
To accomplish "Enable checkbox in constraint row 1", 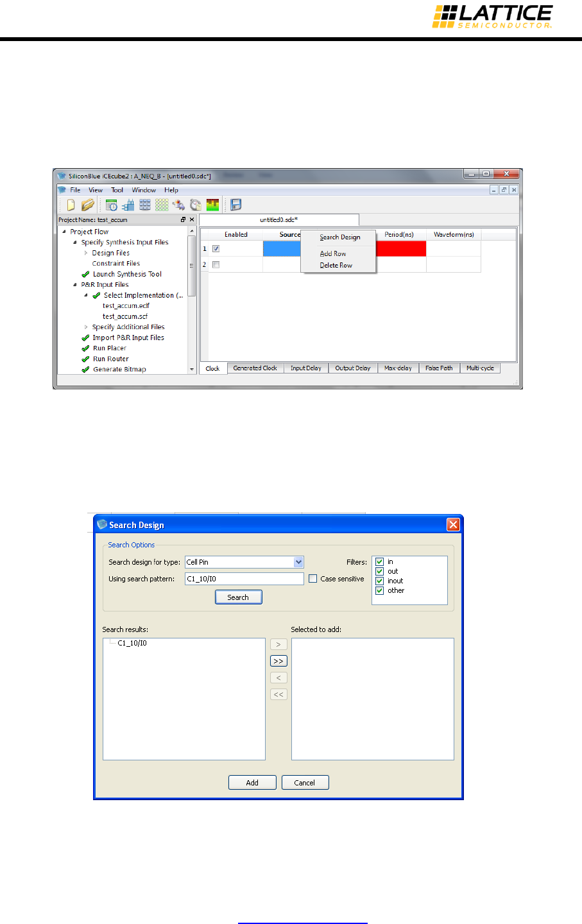I will point(216,249).
